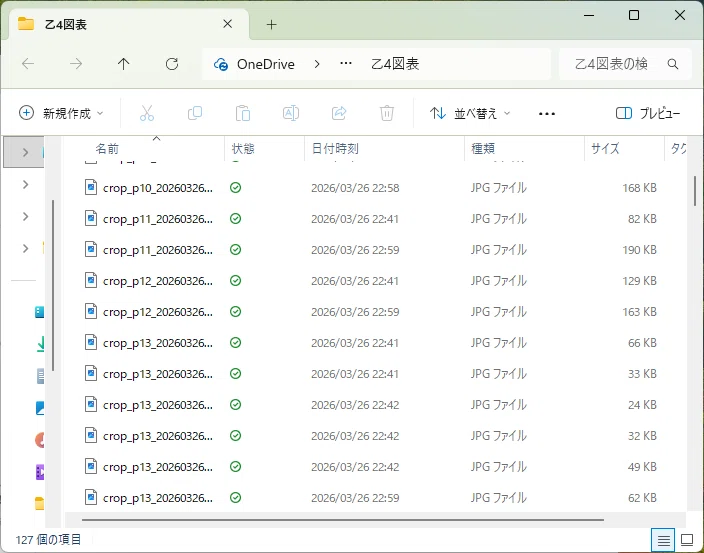
Task: Click the sync status checkmark of the 62 KB file
Action: (236, 498)
